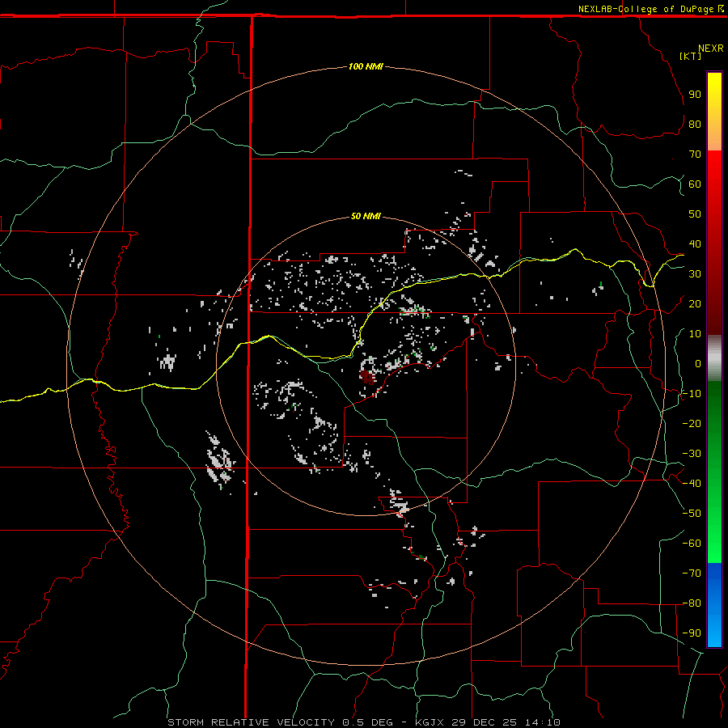Click the -90 value on the velocity scale
The image size is (728, 728).
click(x=692, y=633)
